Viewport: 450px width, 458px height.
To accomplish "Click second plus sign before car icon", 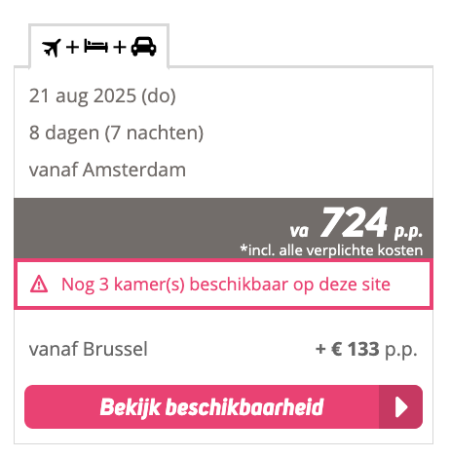I will click(x=119, y=47).
